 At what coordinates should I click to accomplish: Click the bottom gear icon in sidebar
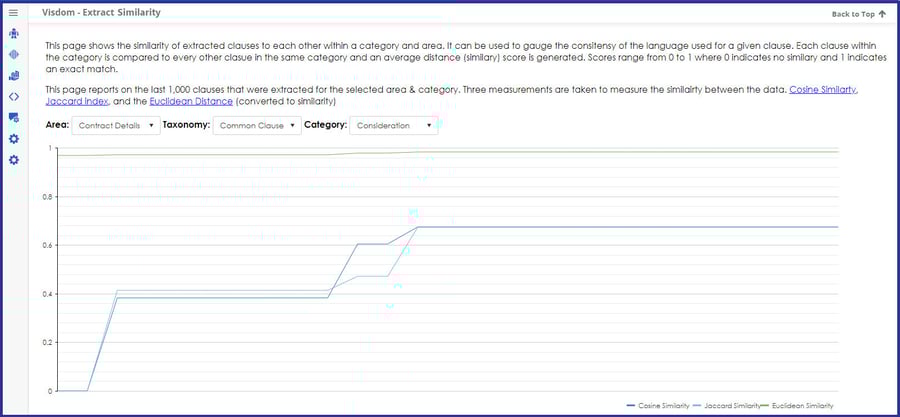tap(14, 159)
